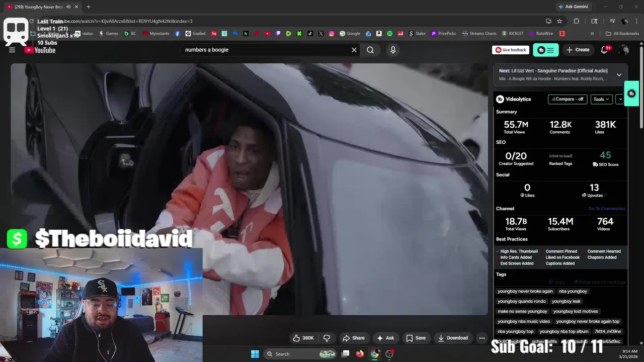Expand the Next: Lil Uzi Vert playlist panel

coord(619,74)
